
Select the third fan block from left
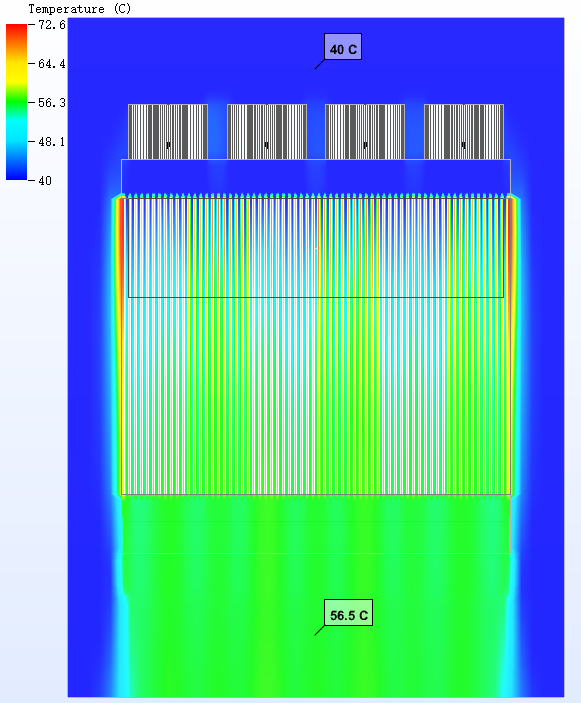pos(365,132)
